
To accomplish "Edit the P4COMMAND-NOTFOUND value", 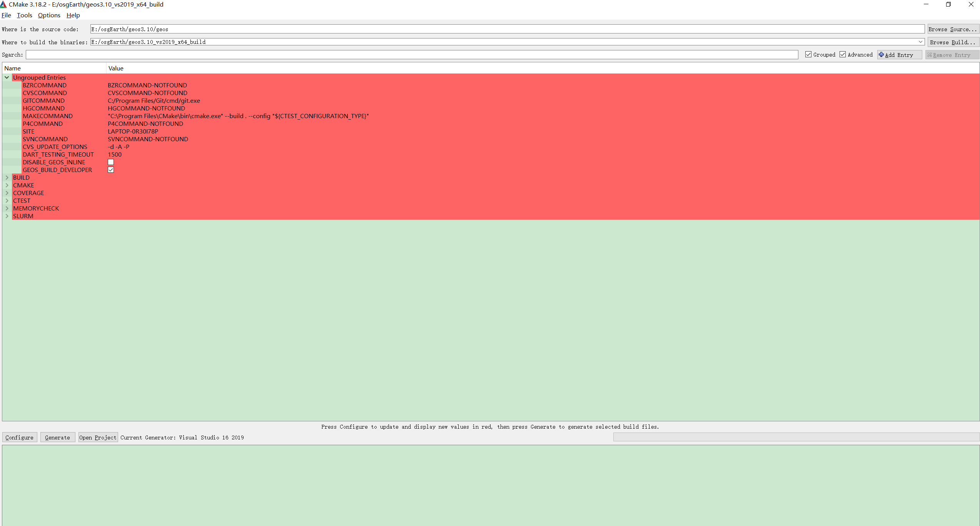I will (x=145, y=124).
